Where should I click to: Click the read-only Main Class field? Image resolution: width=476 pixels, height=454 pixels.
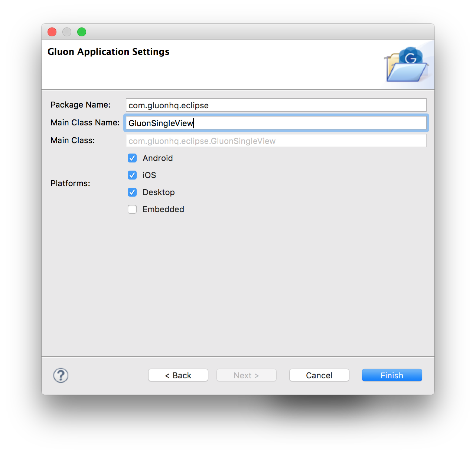[x=276, y=141]
